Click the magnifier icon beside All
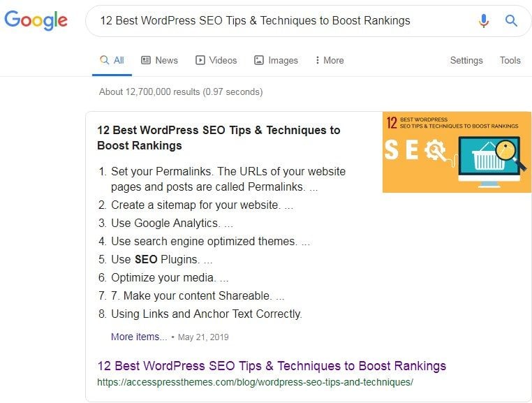The height and width of the screenshot is (403, 532). 104,60
